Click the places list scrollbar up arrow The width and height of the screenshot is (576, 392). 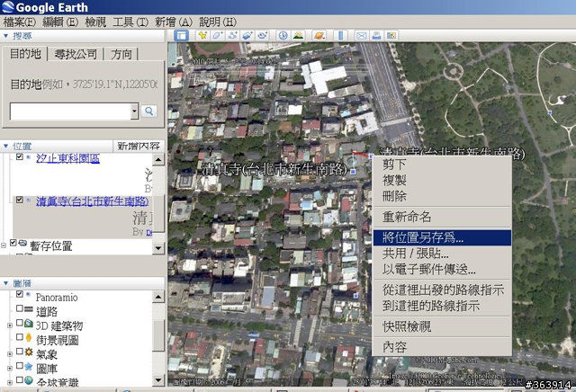click(x=158, y=159)
